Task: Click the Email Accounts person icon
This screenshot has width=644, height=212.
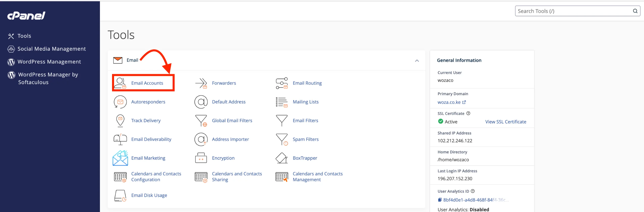Action: pos(120,83)
